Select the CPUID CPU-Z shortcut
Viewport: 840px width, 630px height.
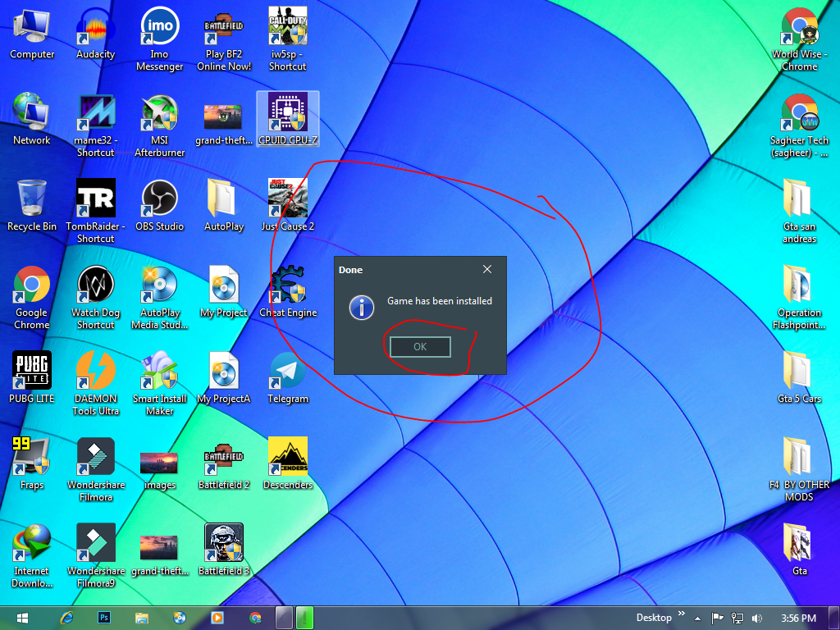click(288, 119)
